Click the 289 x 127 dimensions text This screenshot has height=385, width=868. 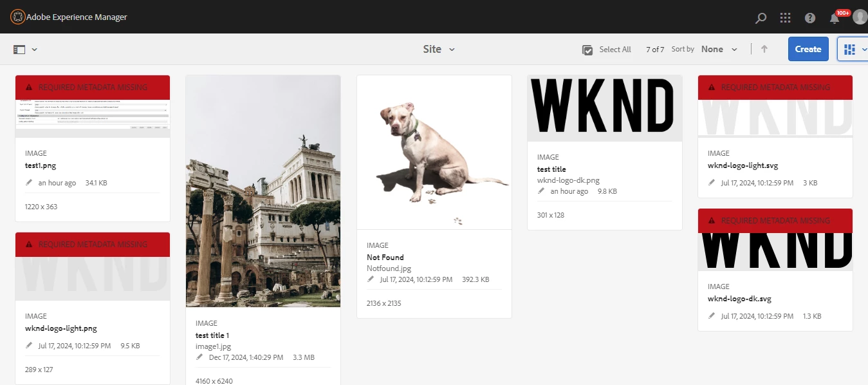pos(39,370)
